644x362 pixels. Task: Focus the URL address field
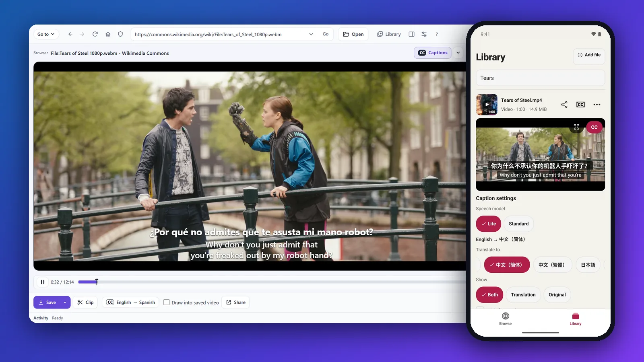pyautogui.click(x=219, y=34)
